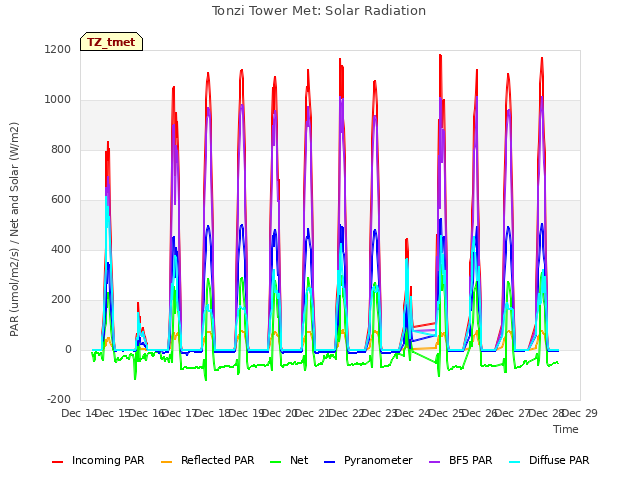The width and height of the screenshot is (640, 480).
Task: Select the BF5 PAR legend label
Action: [471, 460]
